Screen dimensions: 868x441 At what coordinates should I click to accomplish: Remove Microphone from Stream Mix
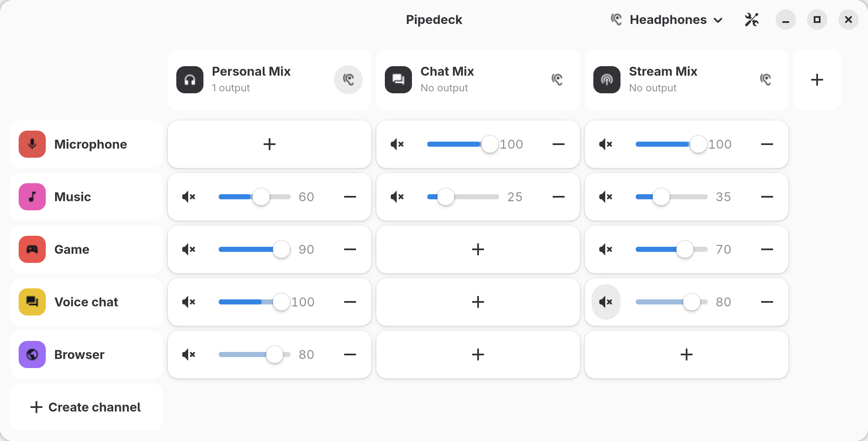coord(767,144)
